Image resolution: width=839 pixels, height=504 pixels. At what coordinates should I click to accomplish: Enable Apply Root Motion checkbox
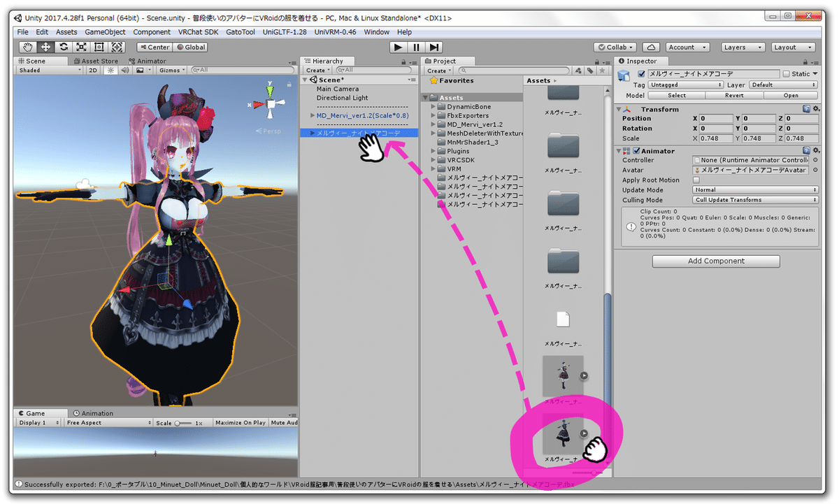[696, 180]
